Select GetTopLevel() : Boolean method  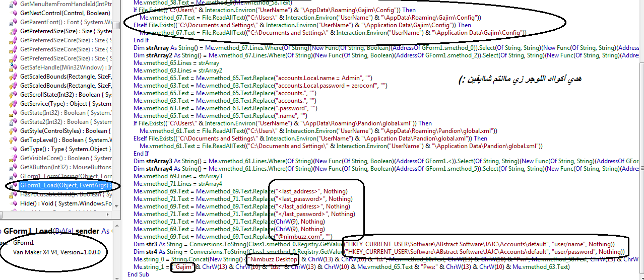(66, 140)
